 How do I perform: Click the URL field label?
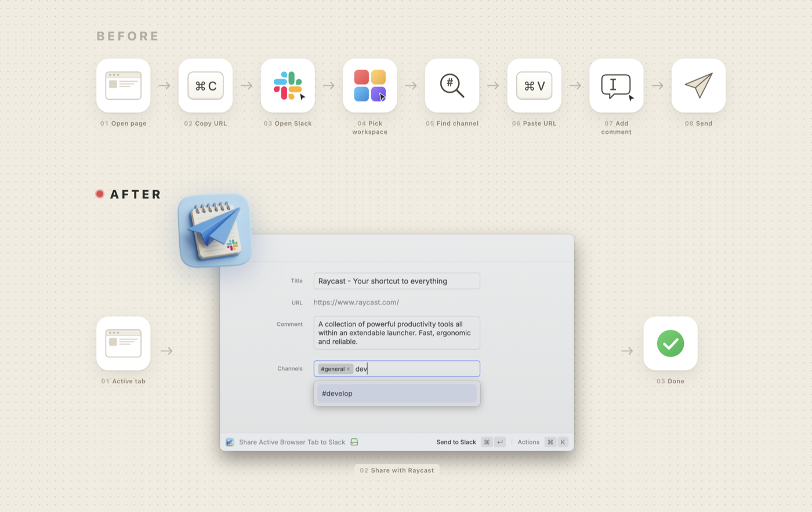(x=297, y=303)
